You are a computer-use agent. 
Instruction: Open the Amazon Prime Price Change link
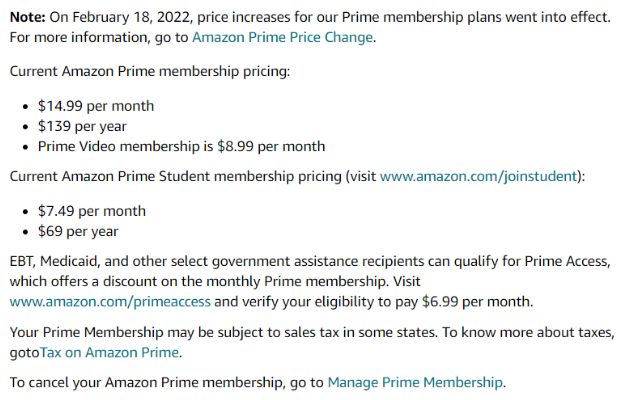[282, 37]
